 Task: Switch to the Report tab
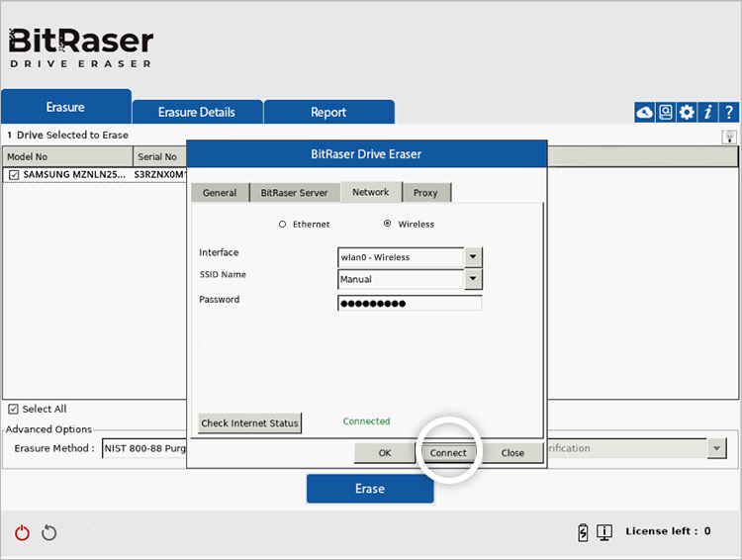(328, 112)
